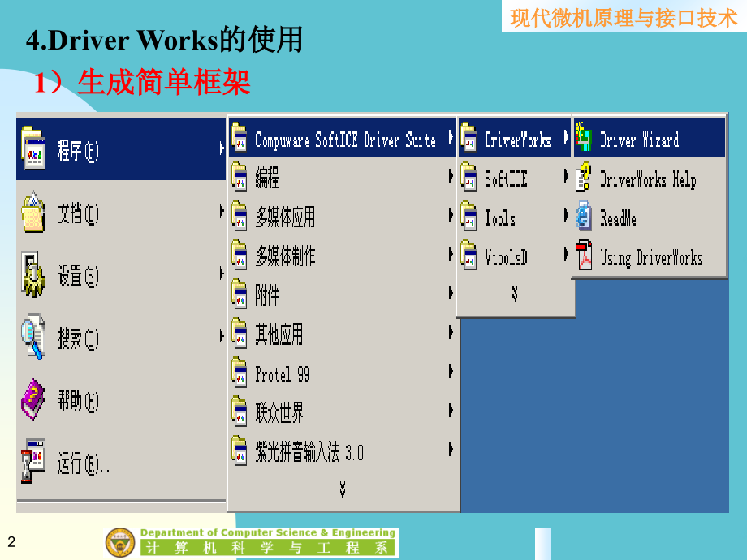Click the Help (帮助) book icon
The width and height of the screenshot is (747, 560).
click(x=32, y=399)
